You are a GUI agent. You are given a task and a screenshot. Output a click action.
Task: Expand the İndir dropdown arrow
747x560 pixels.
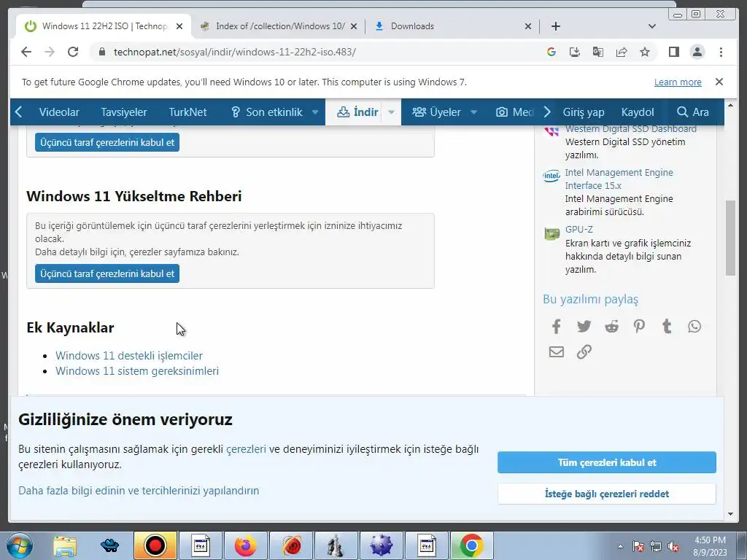coord(391,112)
